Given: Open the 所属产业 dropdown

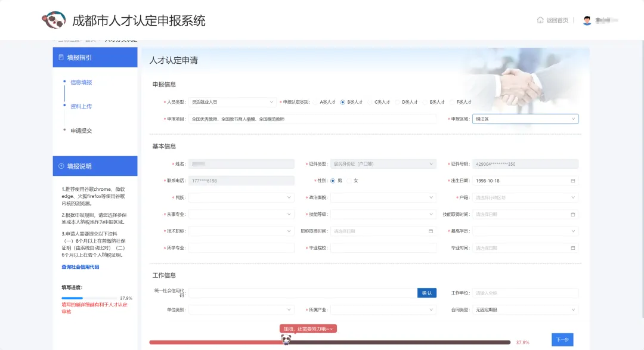Looking at the screenshot, I should point(383,309).
